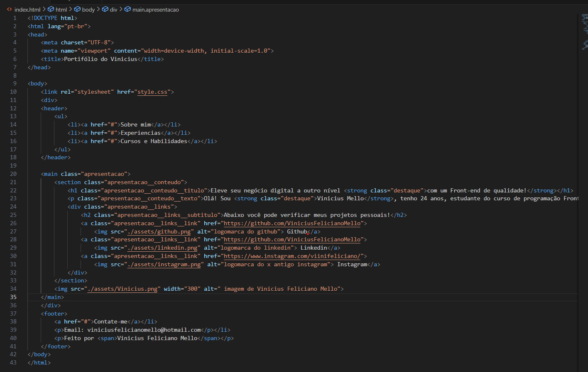Click the 'Instagram' label on line 31

pyautogui.click(x=352, y=265)
